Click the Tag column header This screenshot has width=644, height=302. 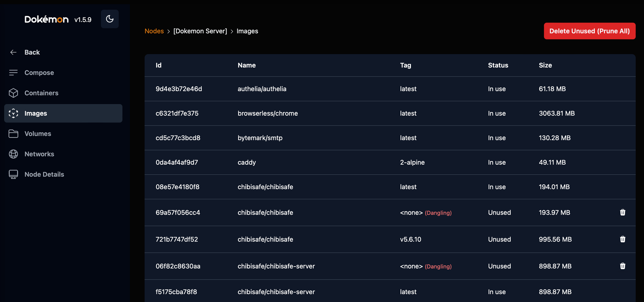tap(406, 65)
